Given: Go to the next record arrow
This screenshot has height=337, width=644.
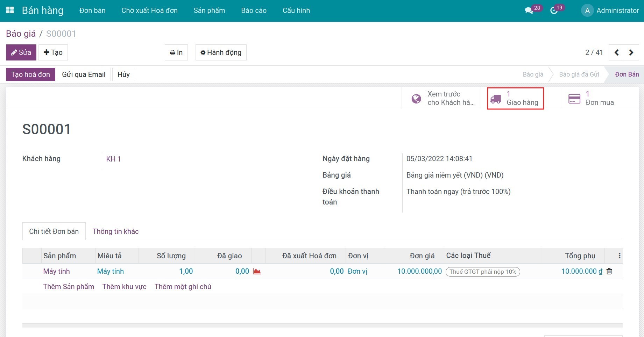Looking at the screenshot, I should (631, 52).
